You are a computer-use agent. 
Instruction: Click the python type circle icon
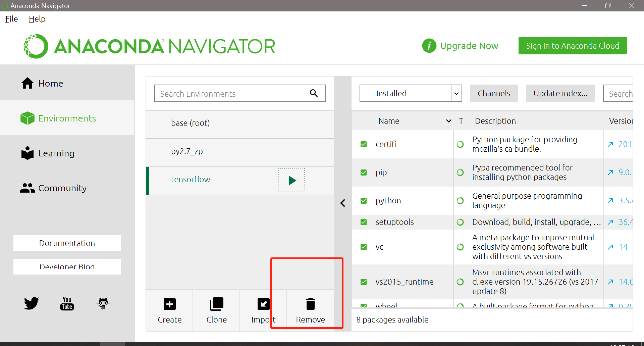[x=460, y=201]
